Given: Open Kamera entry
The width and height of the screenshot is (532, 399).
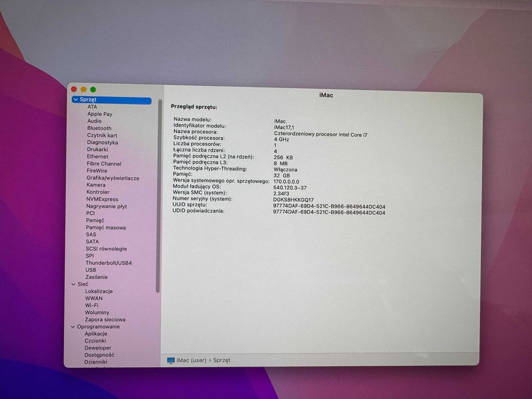Looking at the screenshot, I should (96, 185).
